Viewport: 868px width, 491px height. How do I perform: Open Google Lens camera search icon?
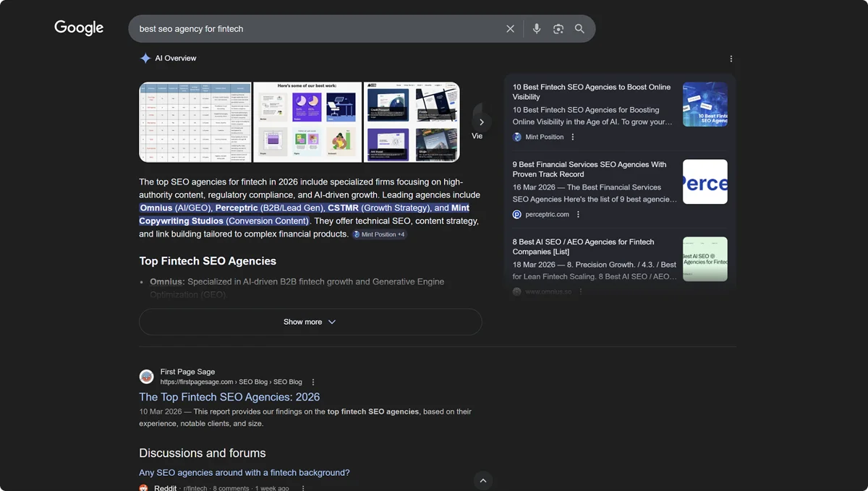[x=558, y=28]
